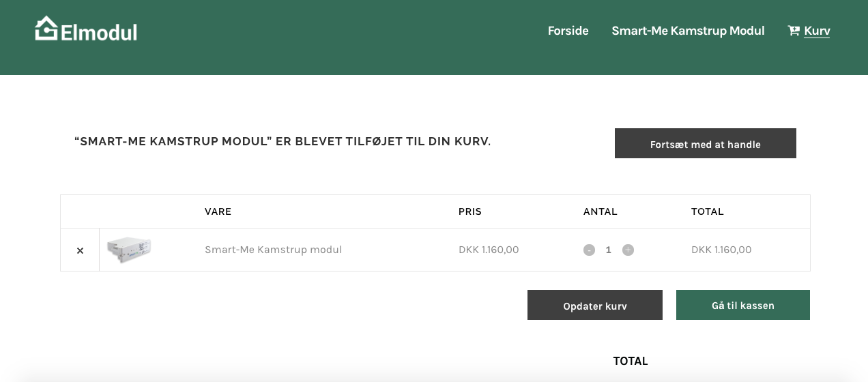Click the Antal column header
The width and height of the screenshot is (868, 382).
600,211
